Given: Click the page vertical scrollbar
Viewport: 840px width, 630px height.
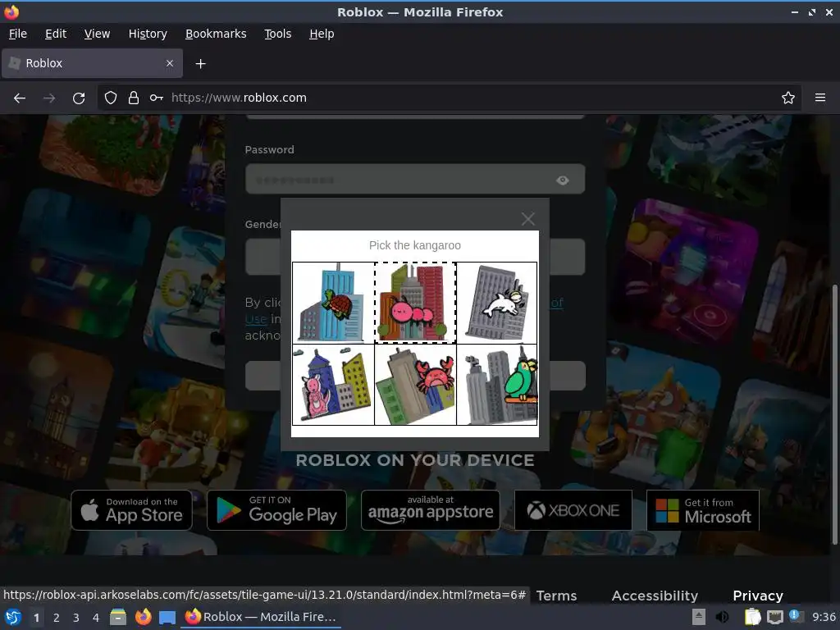Looking at the screenshot, I should [834, 415].
